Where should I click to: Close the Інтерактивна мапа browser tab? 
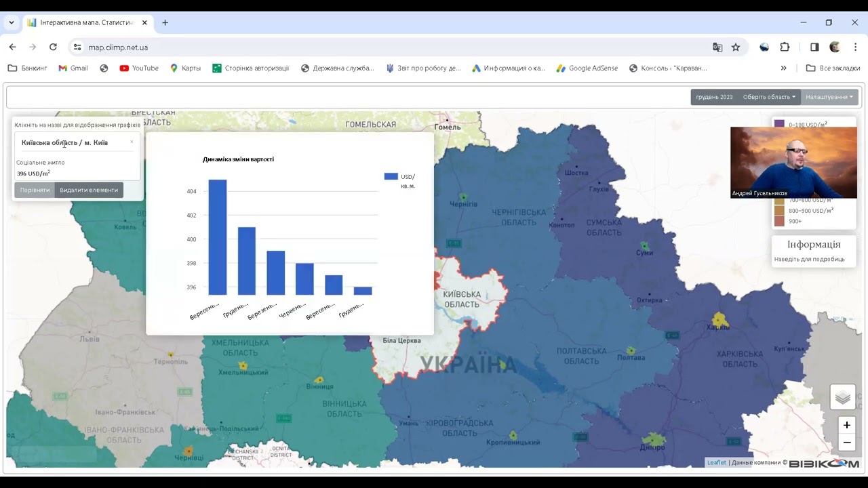144,22
